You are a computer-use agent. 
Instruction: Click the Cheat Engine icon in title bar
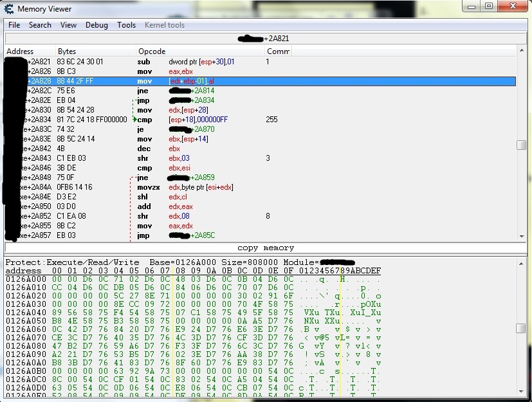[8, 8]
